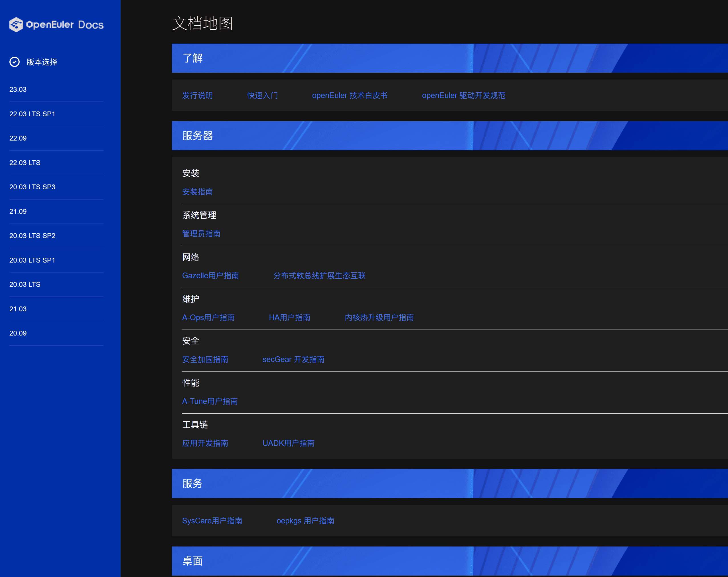This screenshot has height=577, width=728.
Task: Click the 性能 subsection heading
Action: [x=191, y=383]
